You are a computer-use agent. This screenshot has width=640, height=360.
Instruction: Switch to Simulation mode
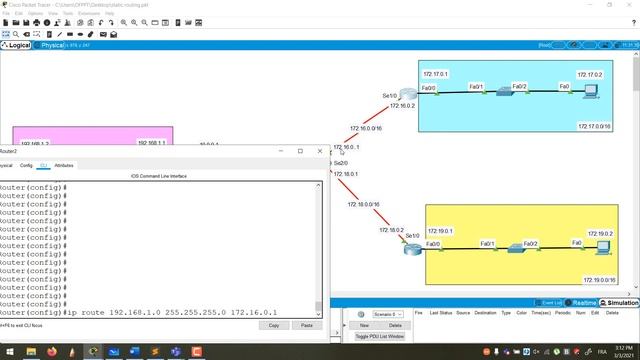coord(619,303)
